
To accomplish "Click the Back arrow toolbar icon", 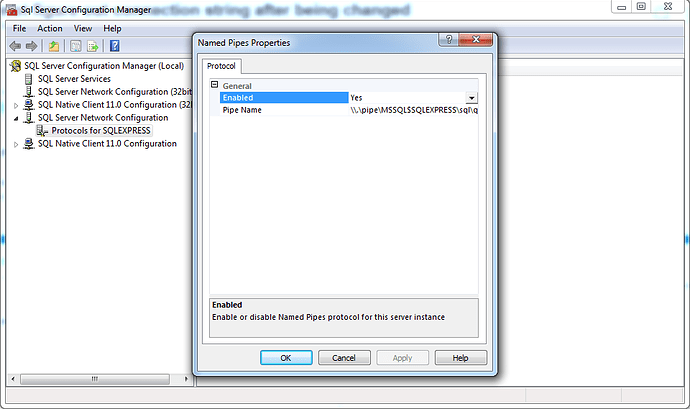I will (15, 46).
